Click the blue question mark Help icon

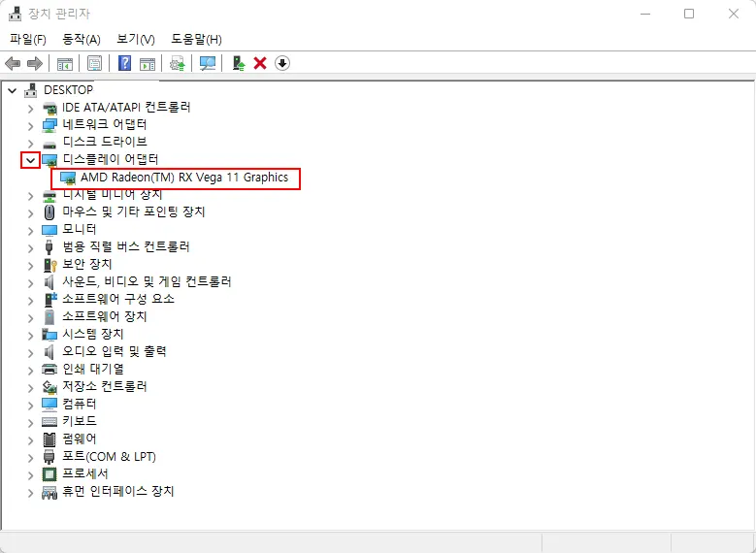[x=124, y=63]
